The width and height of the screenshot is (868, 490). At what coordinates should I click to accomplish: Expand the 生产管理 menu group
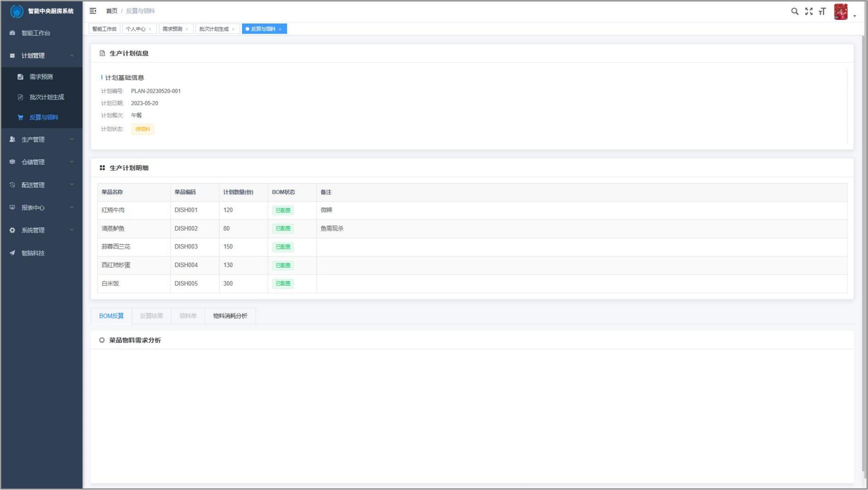pos(41,139)
